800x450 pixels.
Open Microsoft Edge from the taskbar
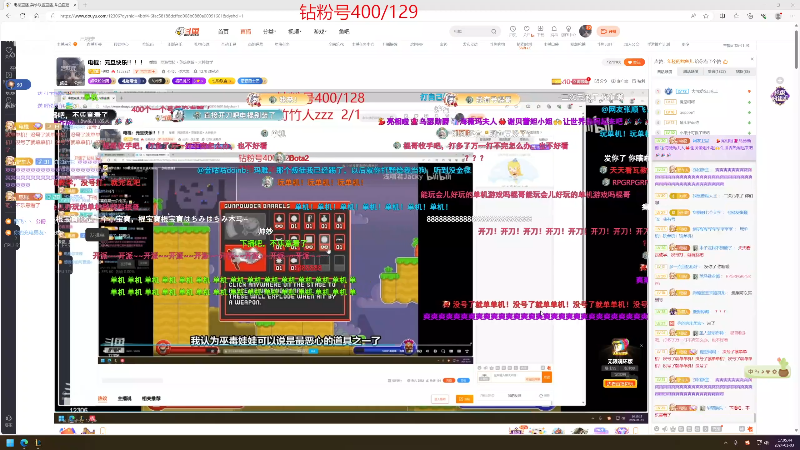click(24, 443)
